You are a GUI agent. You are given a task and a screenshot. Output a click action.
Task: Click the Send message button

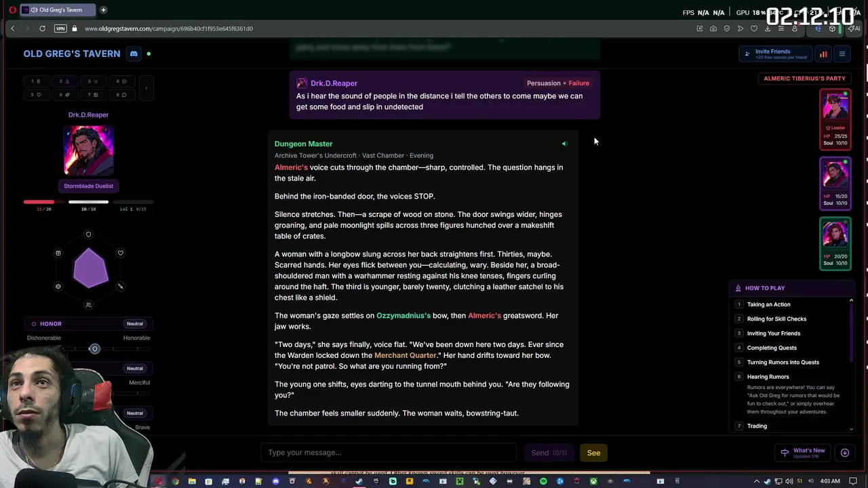pos(549,453)
